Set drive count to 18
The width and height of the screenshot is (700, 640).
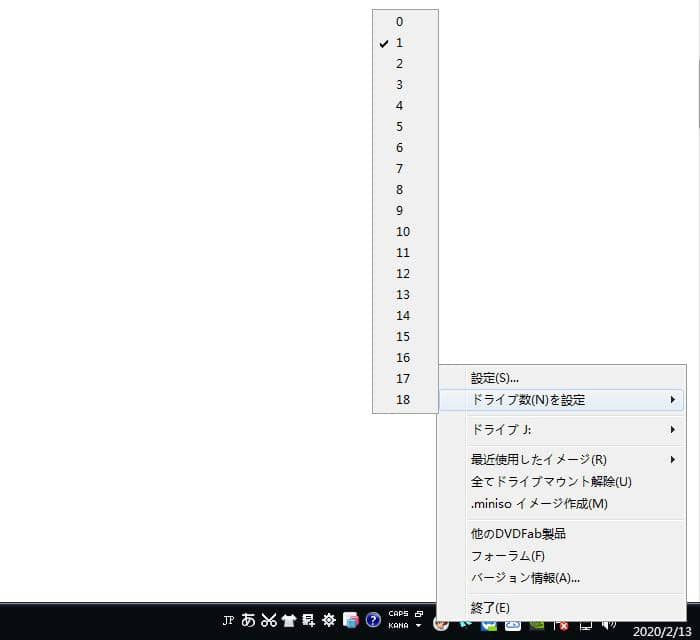(405, 399)
